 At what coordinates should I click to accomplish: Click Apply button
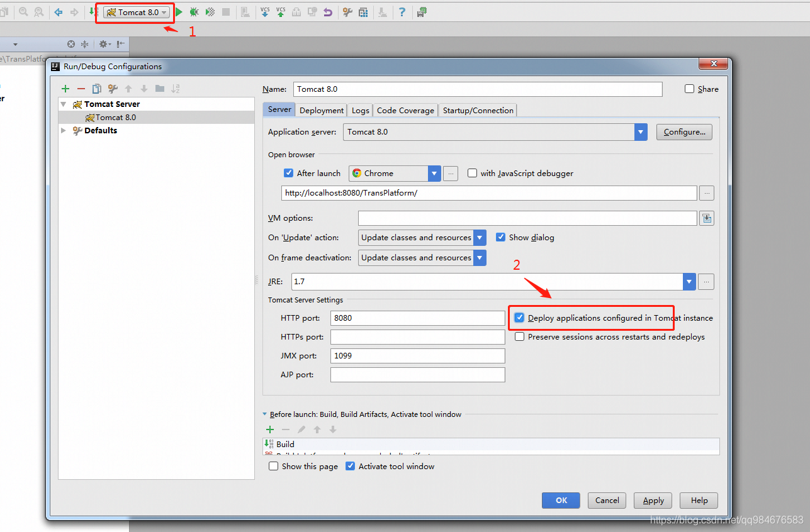653,501
